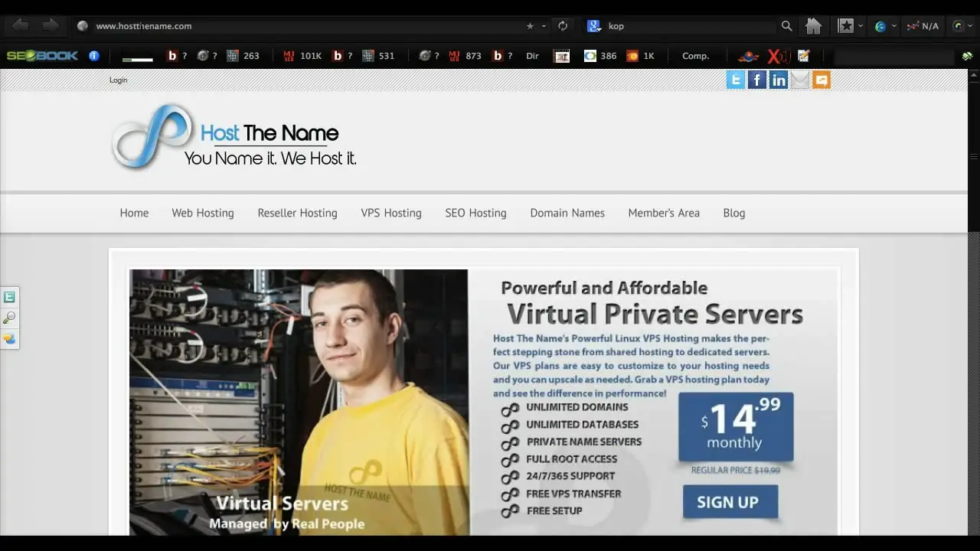Open the address bar history dropdown arrow

[x=544, y=26]
